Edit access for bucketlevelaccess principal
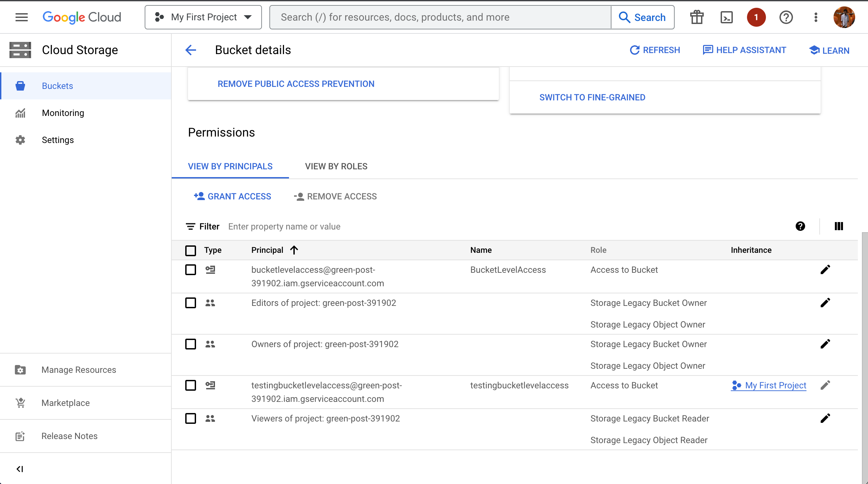 [x=825, y=269]
